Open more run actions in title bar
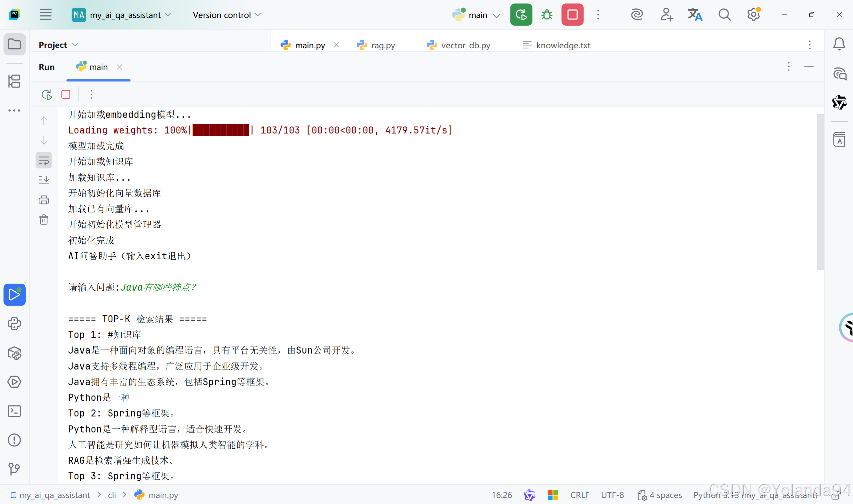Viewport: 853px width, 504px height. pos(598,15)
